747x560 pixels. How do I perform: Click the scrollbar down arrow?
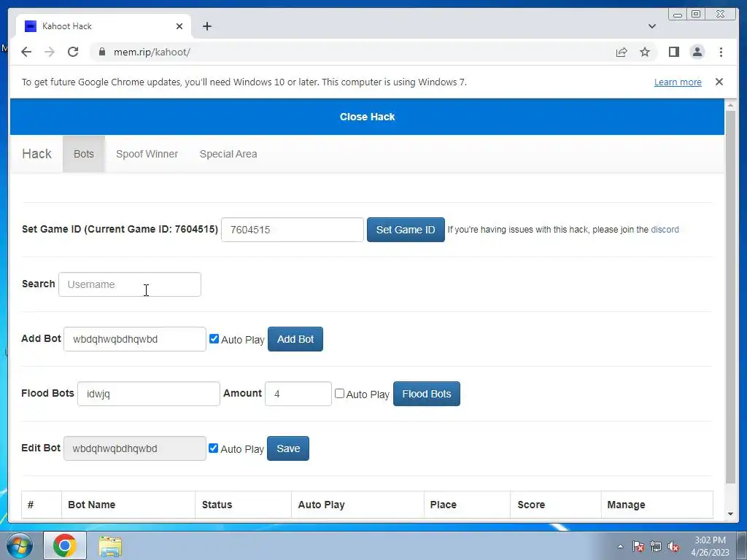[730, 514]
